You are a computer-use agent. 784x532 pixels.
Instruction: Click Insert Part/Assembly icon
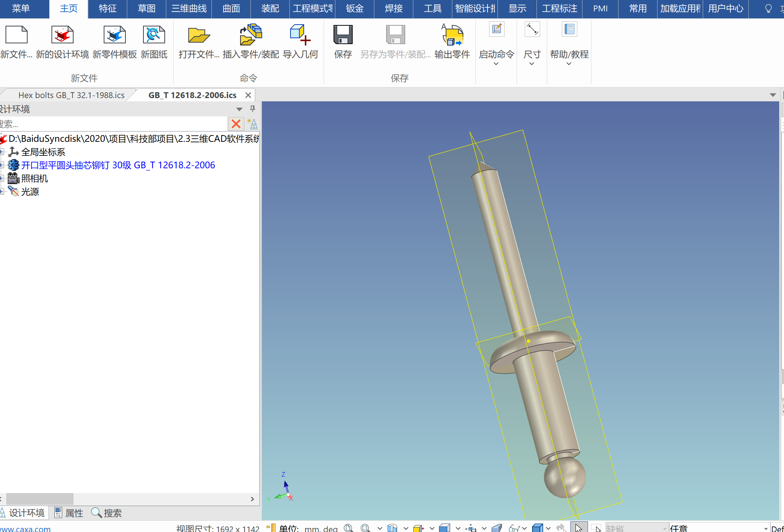click(251, 35)
